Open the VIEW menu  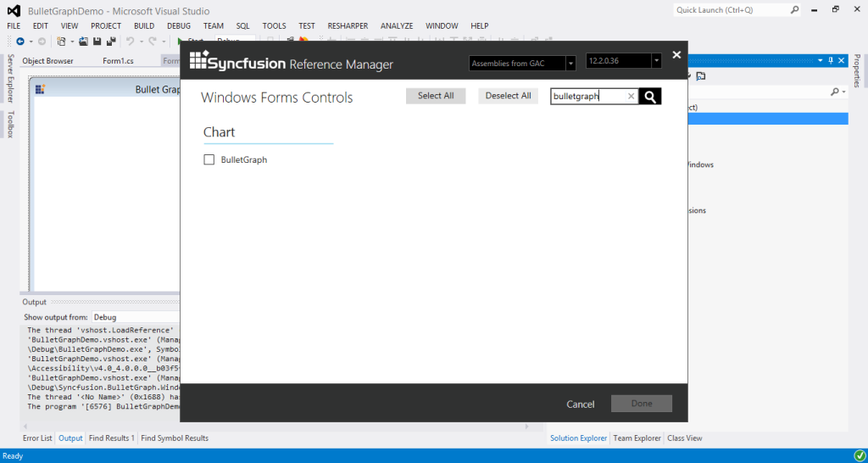(70, 26)
